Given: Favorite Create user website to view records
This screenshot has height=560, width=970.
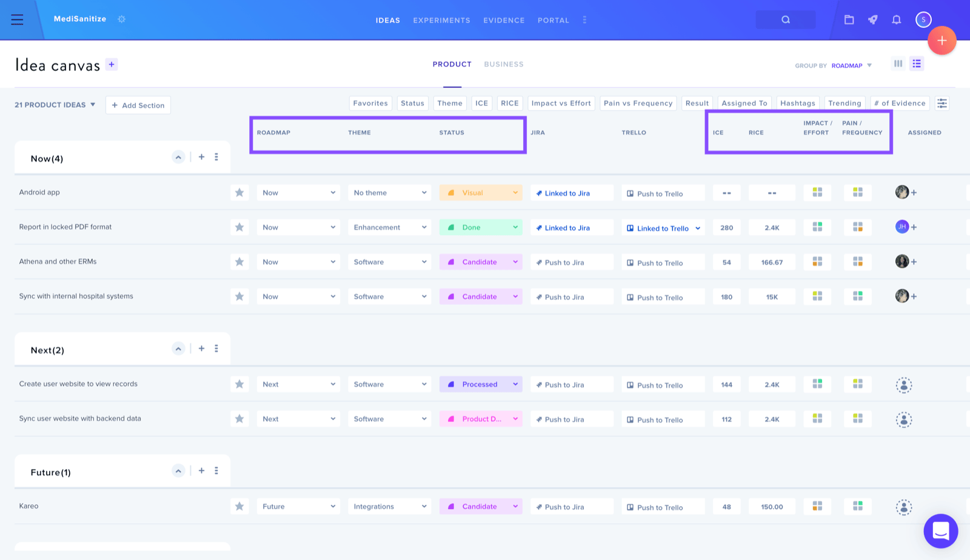Looking at the screenshot, I should point(239,384).
